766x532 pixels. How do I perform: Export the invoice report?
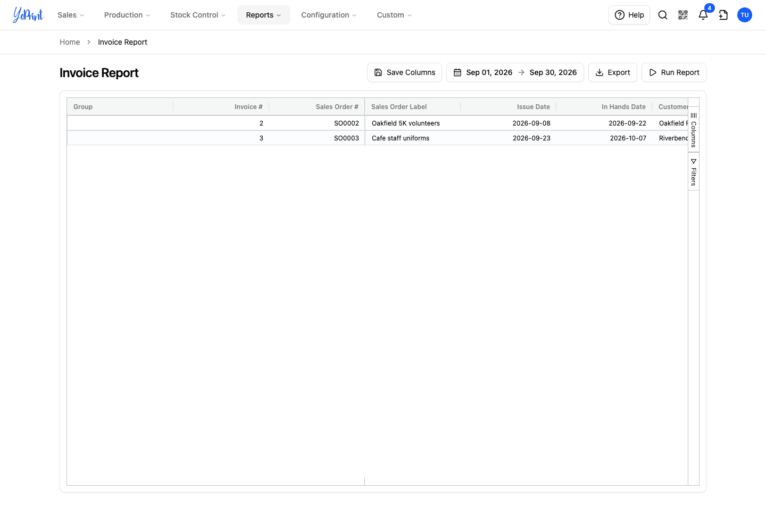613,72
